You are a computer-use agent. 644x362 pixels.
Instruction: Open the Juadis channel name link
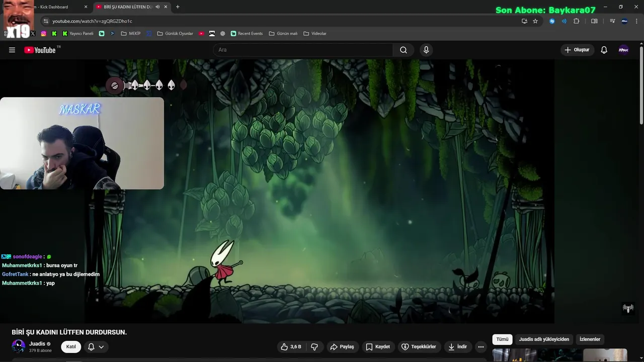[37, 344]
